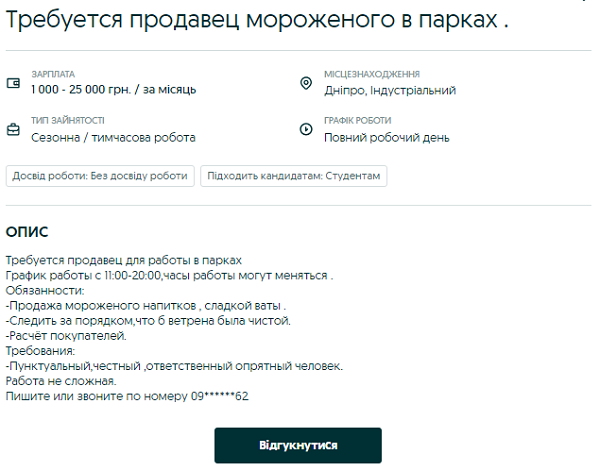Click the МІСЦЕЗНАХОДЖЕННЯ label
The height and width of the screenshot is (471, 600).
point(372,74)
